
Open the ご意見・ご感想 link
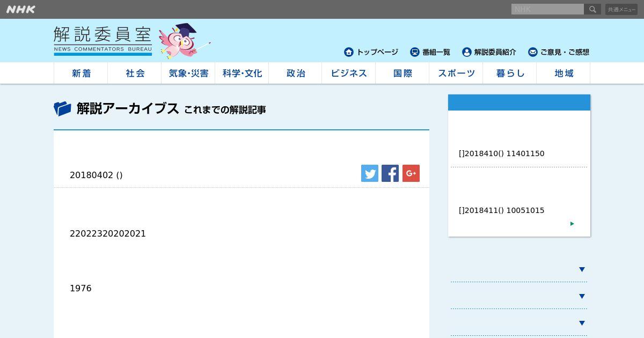click(x=565, y=52)
